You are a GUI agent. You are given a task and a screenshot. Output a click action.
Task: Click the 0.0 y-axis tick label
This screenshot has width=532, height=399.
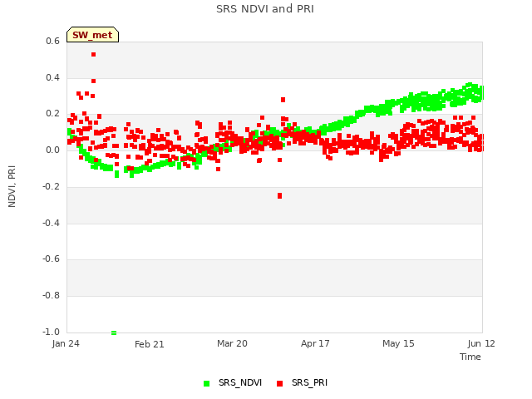tap(52, 150)
